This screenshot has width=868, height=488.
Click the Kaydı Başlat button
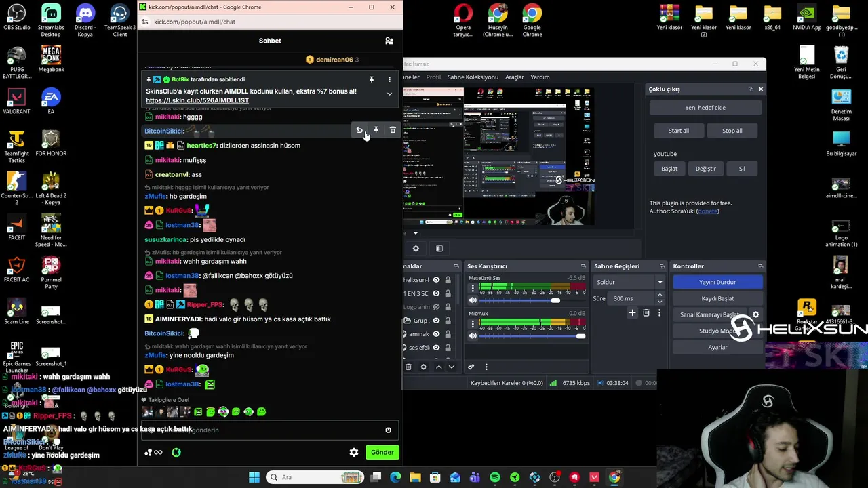(717, 298)
